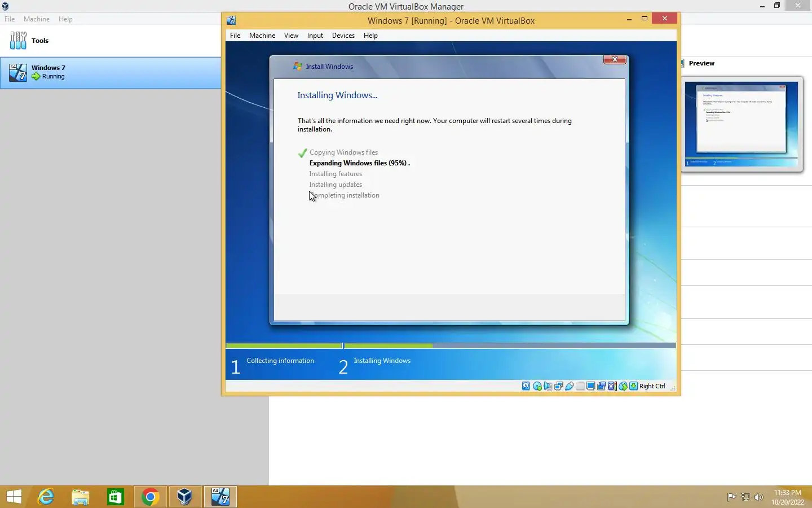812x508 pixels.
Task: Click the optical disc status icon
Action: (x=537, y=386)
